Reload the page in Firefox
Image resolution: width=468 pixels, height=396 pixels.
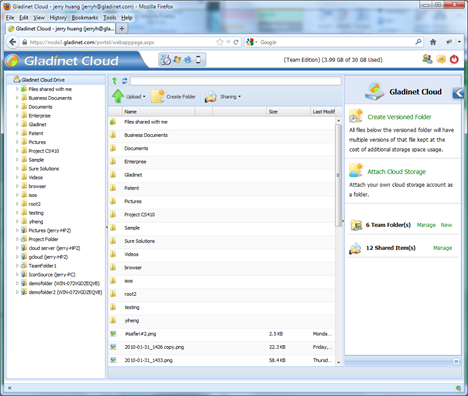pyautogui.click(x=236, y=42)
